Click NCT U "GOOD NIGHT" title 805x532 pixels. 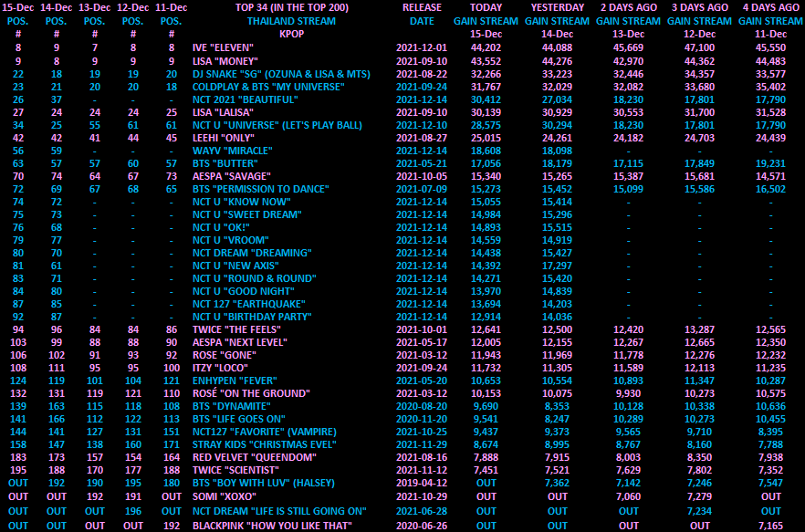[x=244, y=291]
